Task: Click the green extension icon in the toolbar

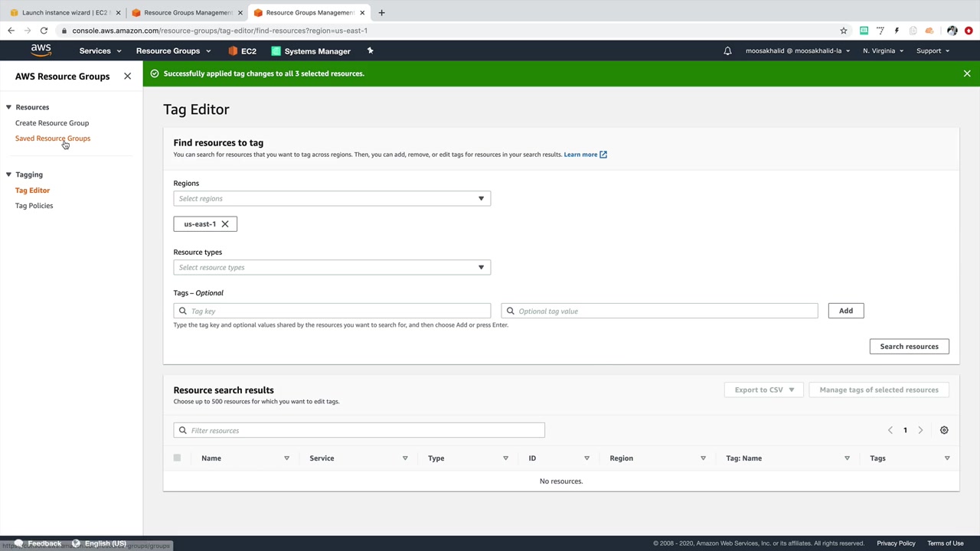Action: pyautogui.click(x=864, y=31)
